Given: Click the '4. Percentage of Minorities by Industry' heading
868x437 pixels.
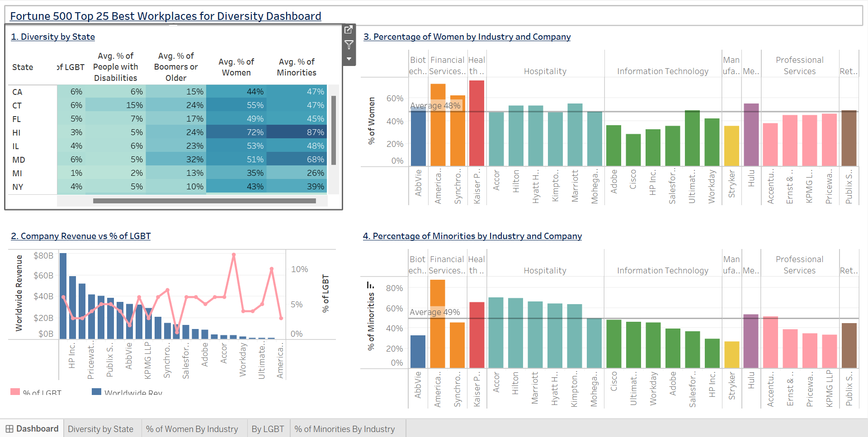Looking at the screenshot, I should [x=472, y=236].
